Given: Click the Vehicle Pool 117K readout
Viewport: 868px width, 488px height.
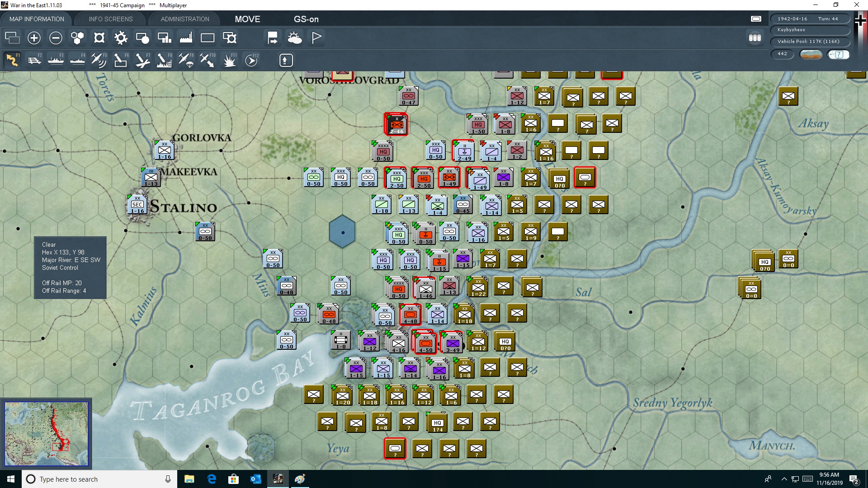Looking at the screenshot, I should pos(809,42).
